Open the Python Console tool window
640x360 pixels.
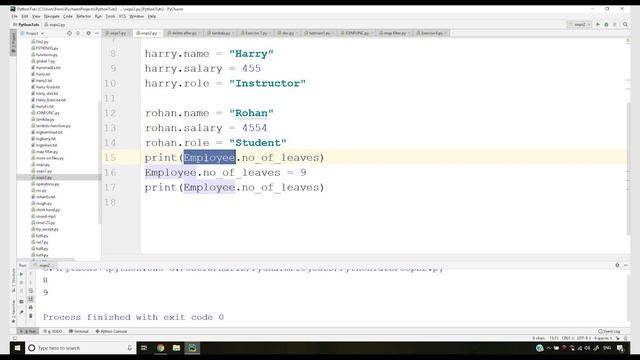tap(111, 331)
